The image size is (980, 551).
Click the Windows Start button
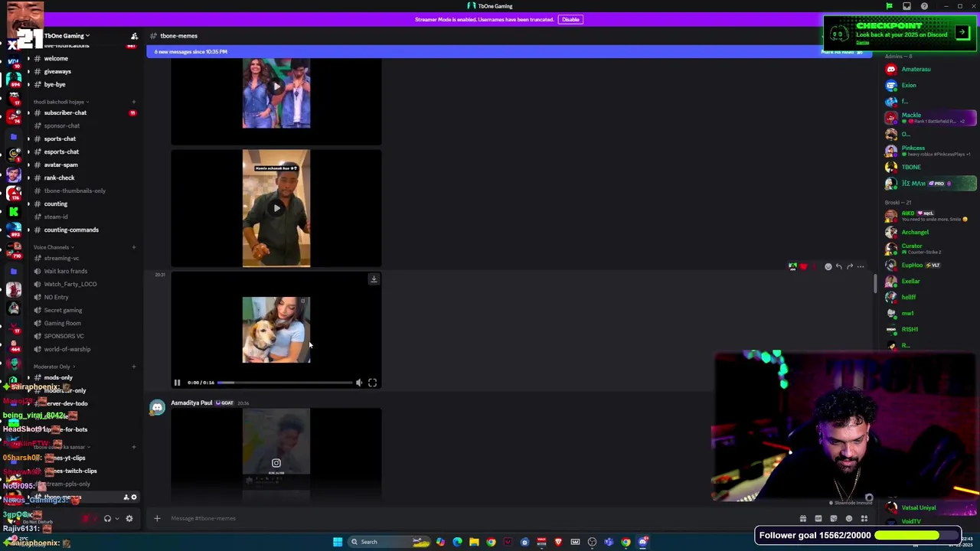pos(338,542)
